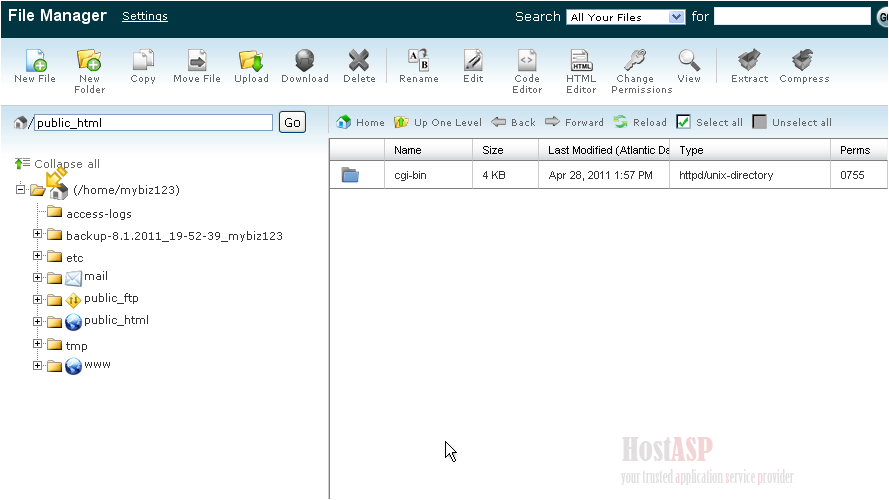This screenshot has height=500, width=889.
Task: Sort by the Size column header
Action: coord(493,150)
